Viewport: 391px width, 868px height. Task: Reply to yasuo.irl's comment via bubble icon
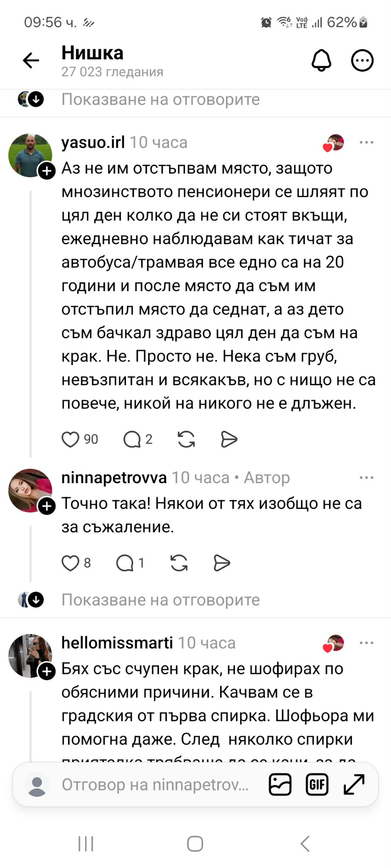point(132,440)
